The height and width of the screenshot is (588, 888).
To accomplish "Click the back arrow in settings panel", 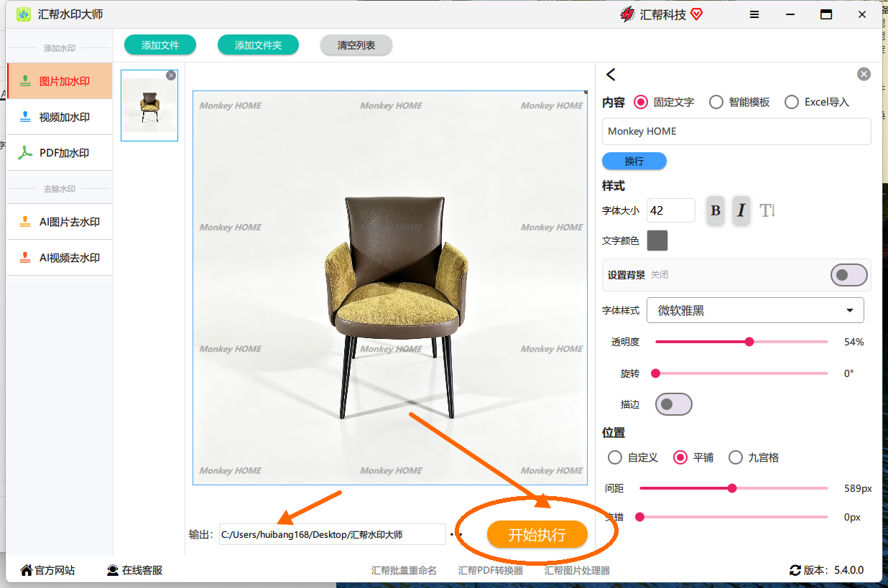I will pos(611,74).
